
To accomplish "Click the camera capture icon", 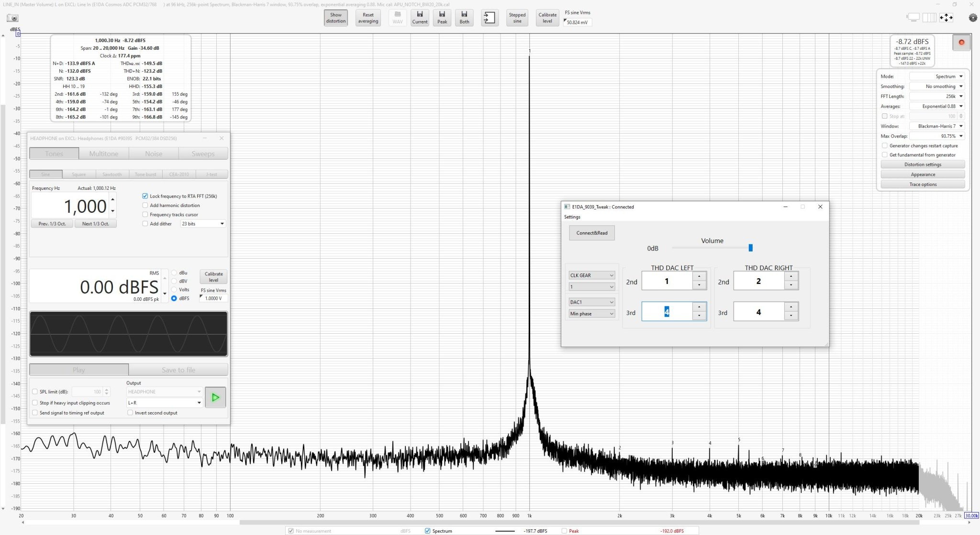I will point(13,18).
